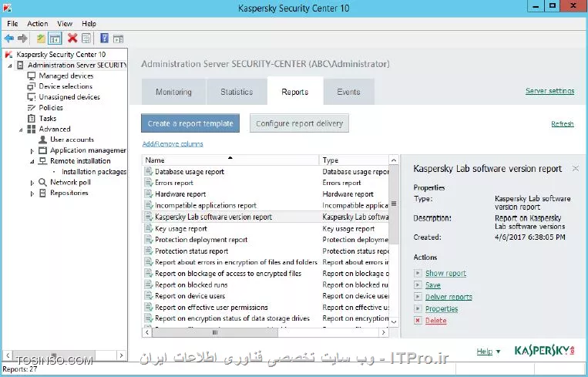The image size is (588, 377).
Task: Click the blue Help toolbar icon
Action: 105,38
